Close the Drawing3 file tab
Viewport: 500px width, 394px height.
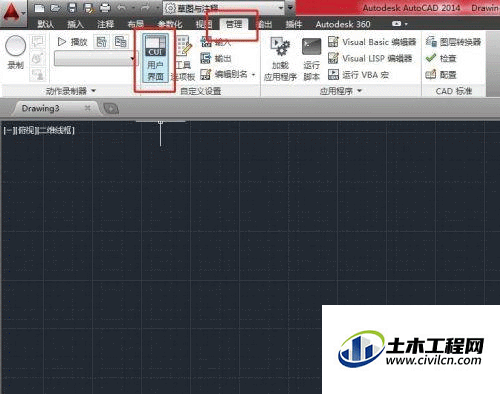tap(87, 108)
